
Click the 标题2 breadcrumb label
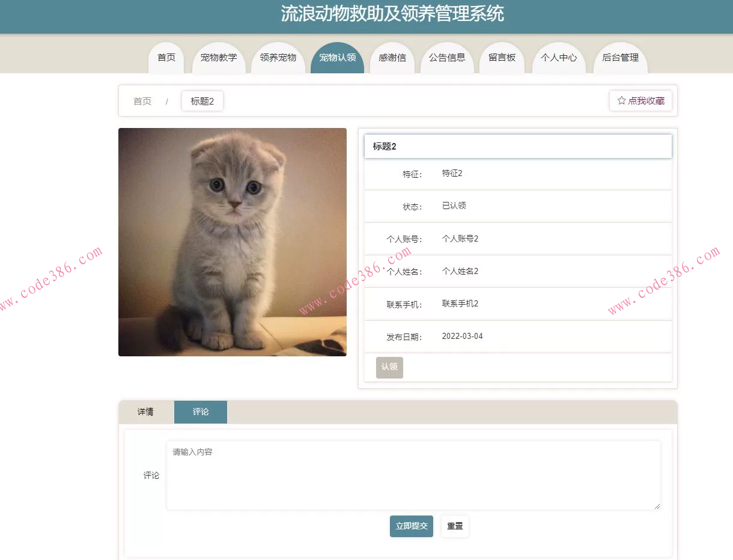pos(202,101)
